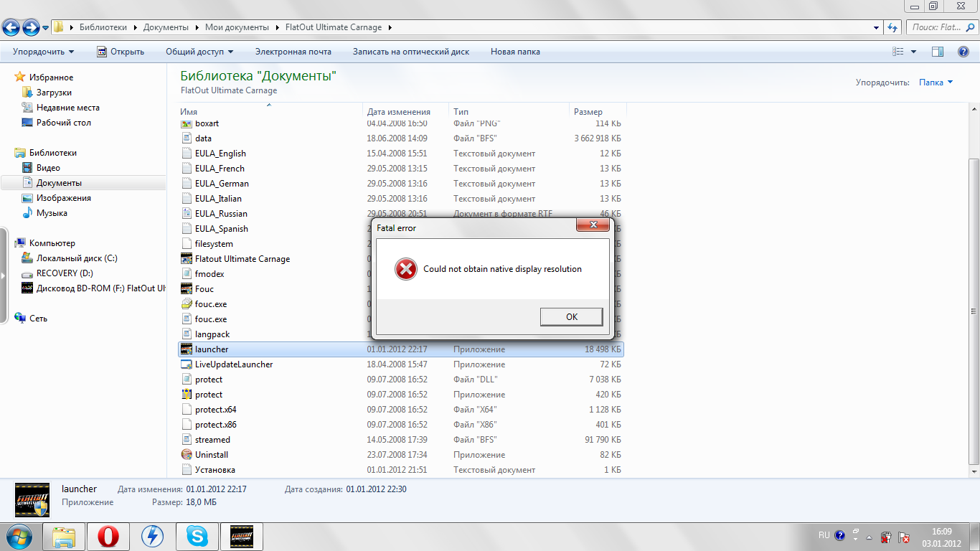
Task: Click the launcher icon in the file list
Action: click(x=187, y=349)
